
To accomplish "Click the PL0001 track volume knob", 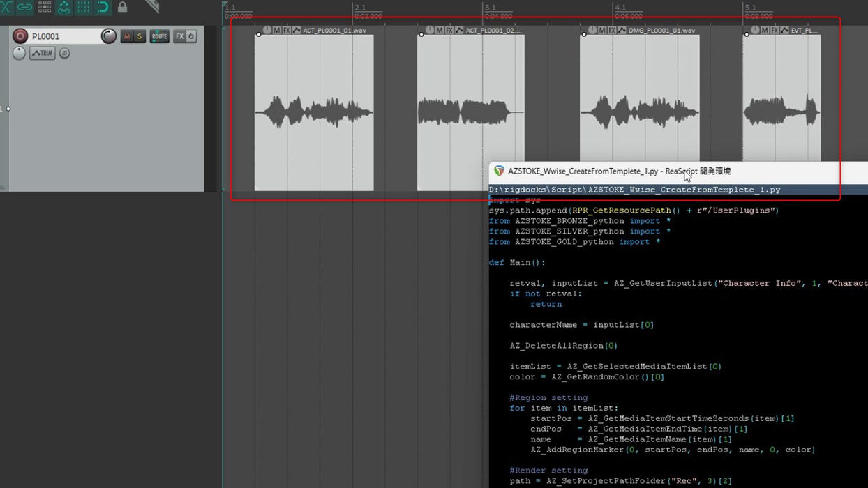I will tap(108, 36).
